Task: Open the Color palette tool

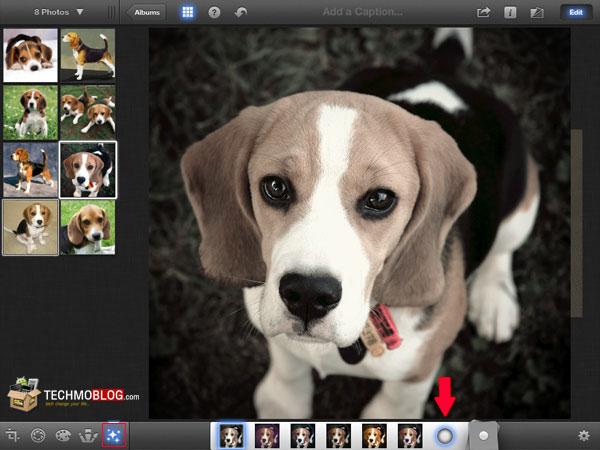Action: [63, 435]
